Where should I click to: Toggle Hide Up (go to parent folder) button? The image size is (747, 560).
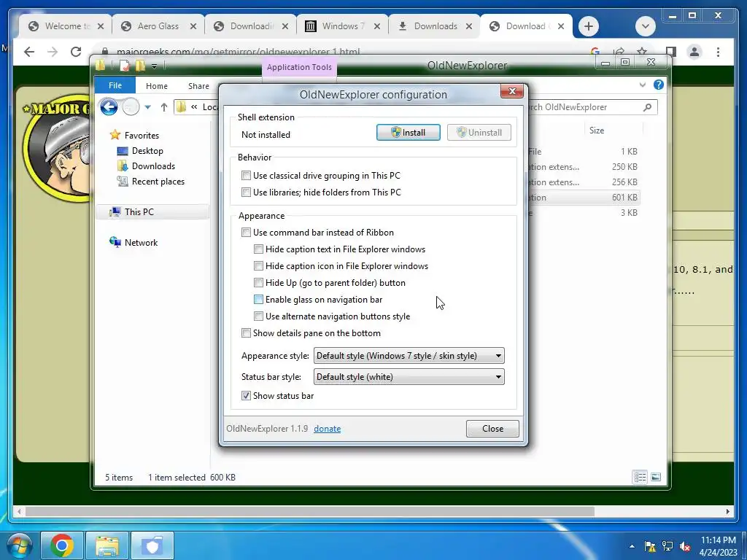coord(258,283)
